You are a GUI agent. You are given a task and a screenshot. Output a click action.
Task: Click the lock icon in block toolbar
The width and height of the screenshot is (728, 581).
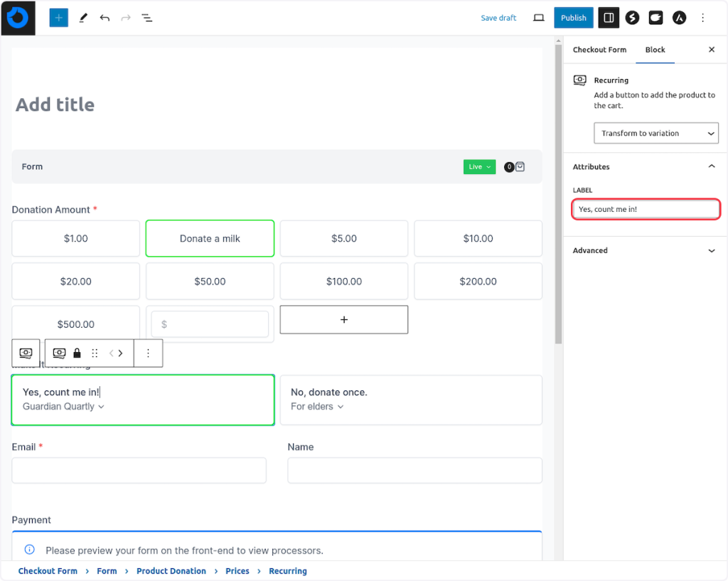(77, 353)
